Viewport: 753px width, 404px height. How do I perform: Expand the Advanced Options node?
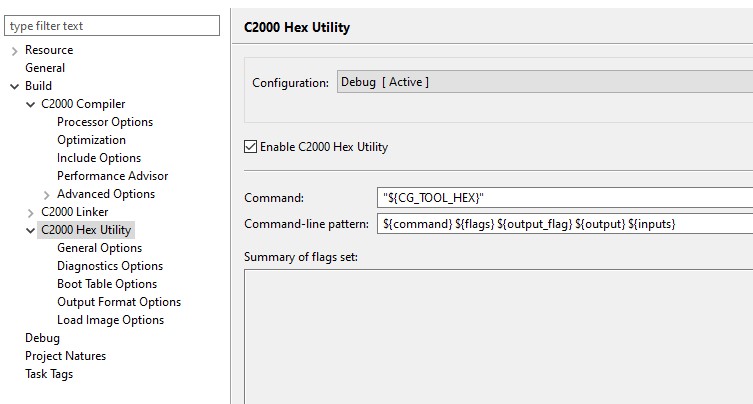pos(46,194)
